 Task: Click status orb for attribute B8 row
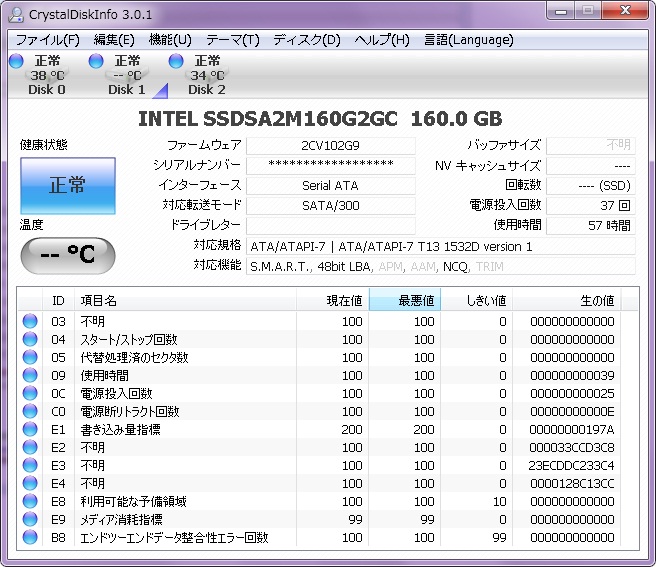coord(30,538)
